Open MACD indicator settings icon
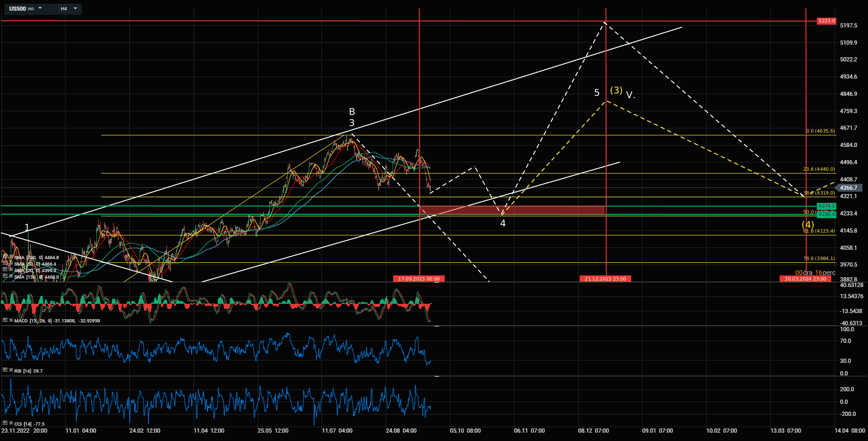The height and width of the screenshot is (441, 868). click(5, 321)
